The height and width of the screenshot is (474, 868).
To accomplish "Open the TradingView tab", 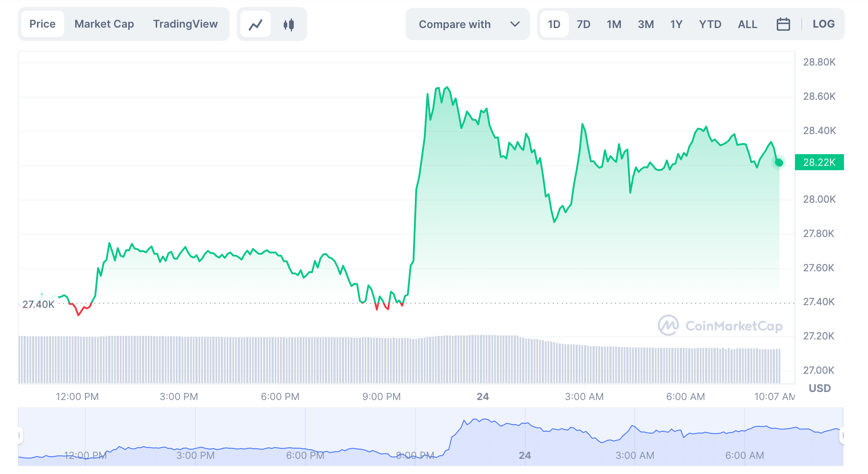I will [185, 24].
